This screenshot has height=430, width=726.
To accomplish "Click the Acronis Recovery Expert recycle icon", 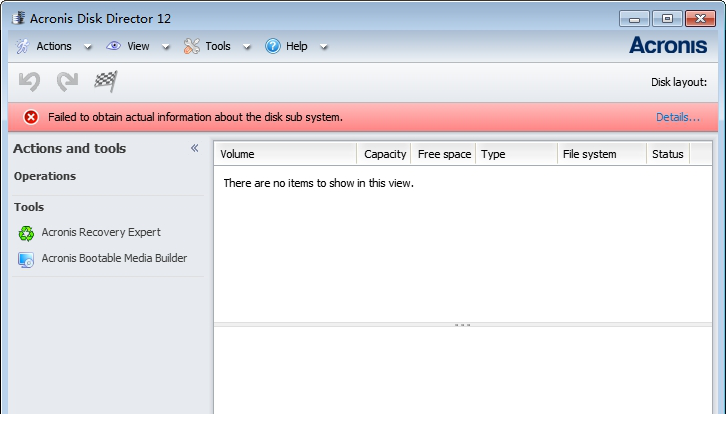I will pos(26,233).
